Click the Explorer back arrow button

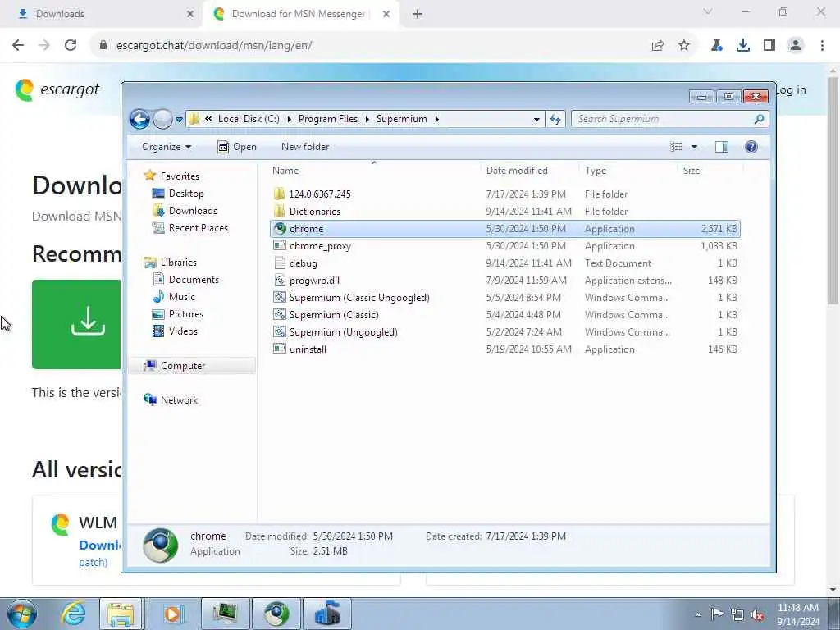pyautogui.click(x=139, y=119)
